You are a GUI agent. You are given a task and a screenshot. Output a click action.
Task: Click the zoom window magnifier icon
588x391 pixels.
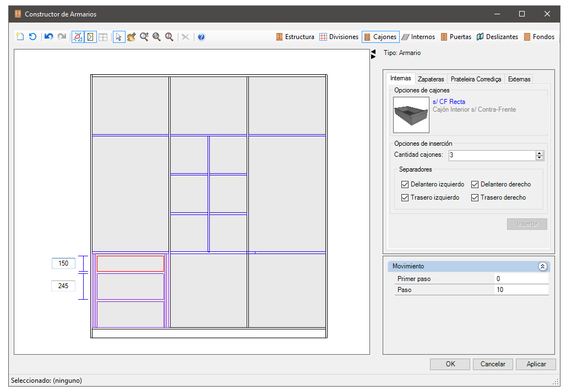click(157, 37)
